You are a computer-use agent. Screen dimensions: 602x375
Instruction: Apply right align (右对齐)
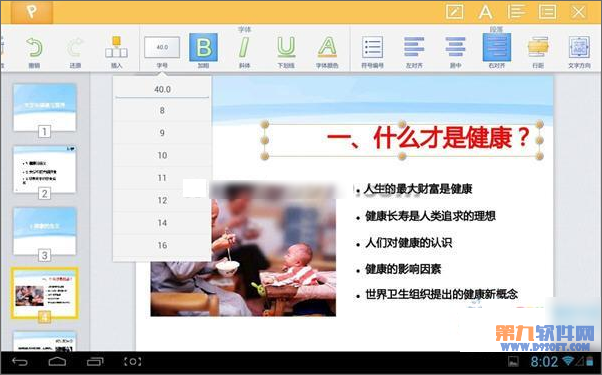[x=497, y=47]
